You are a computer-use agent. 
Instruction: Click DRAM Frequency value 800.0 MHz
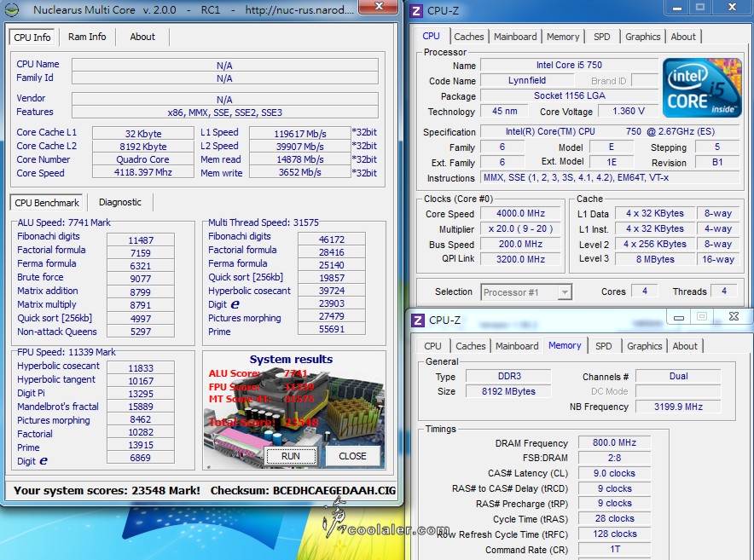[614, 442]
